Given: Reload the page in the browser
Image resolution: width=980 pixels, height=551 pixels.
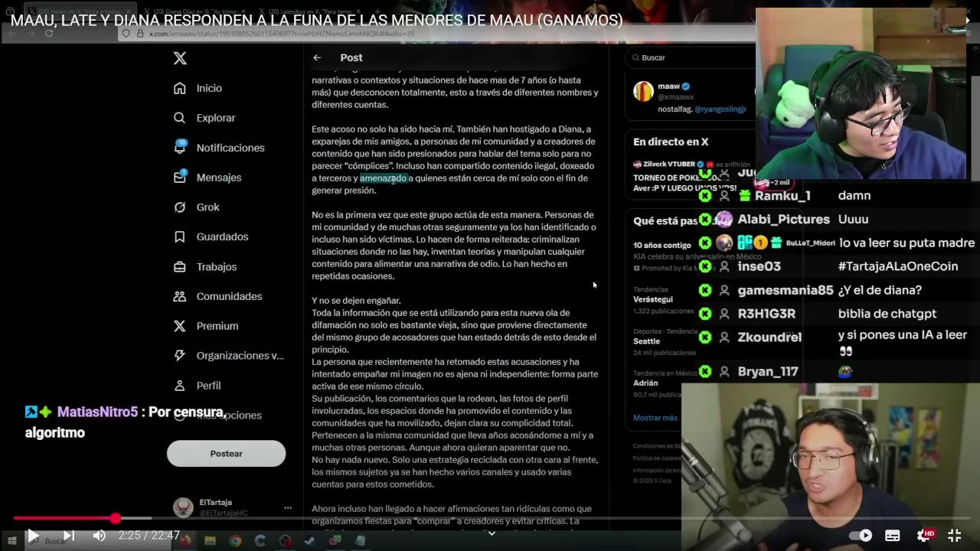Looking at the screenshot, I should click(49, 33).
